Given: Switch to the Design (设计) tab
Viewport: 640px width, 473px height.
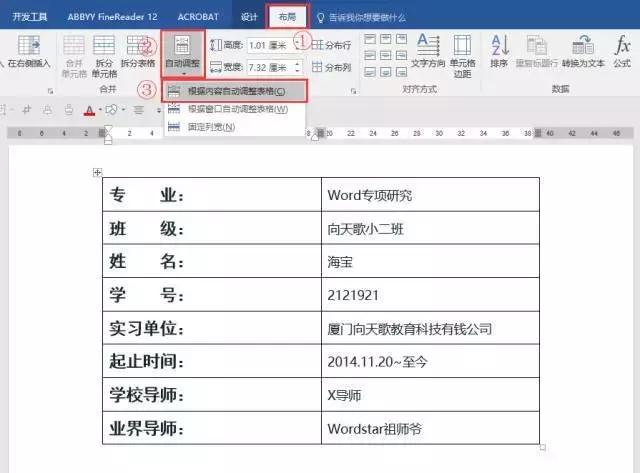Looking at the screenshot, I should tap(249, 17).
